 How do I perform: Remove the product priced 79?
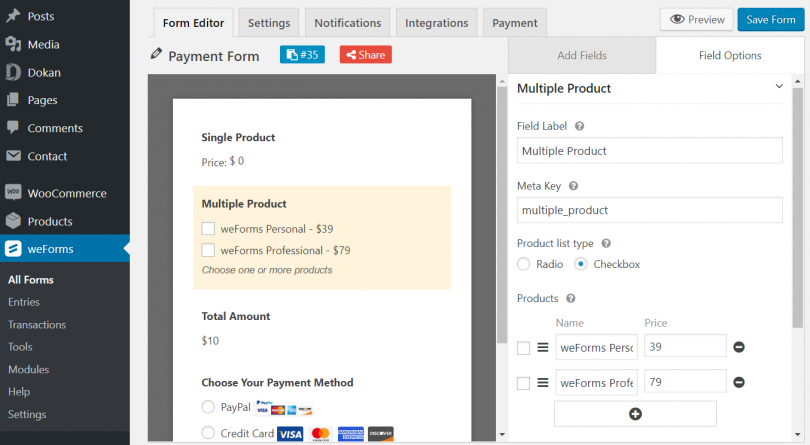739,382
